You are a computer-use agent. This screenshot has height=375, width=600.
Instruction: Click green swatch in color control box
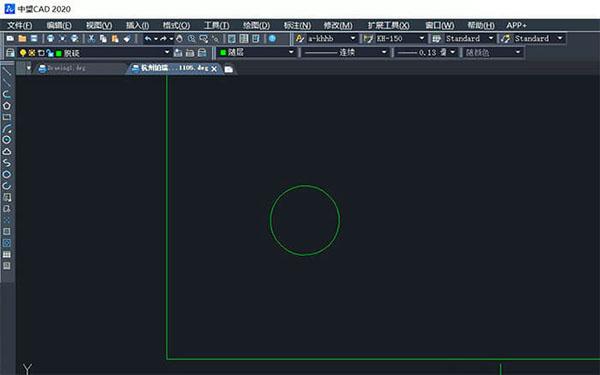(223, 52)
